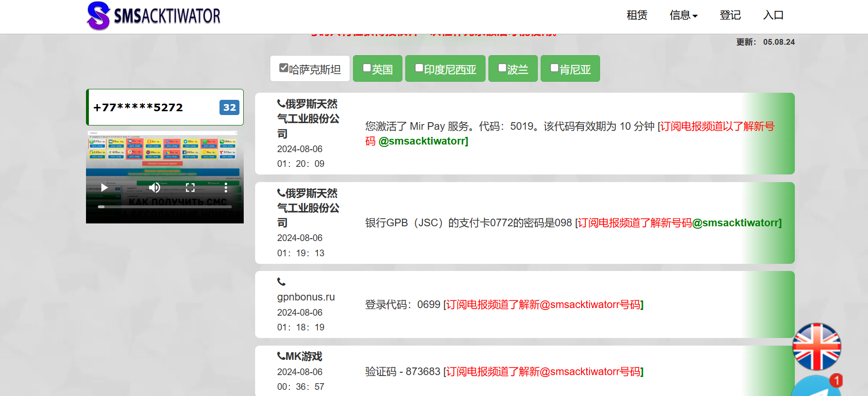Check the 英国 country checkbox
The image size is (868, 396).
pyautogui.click(x=367, y=68)
